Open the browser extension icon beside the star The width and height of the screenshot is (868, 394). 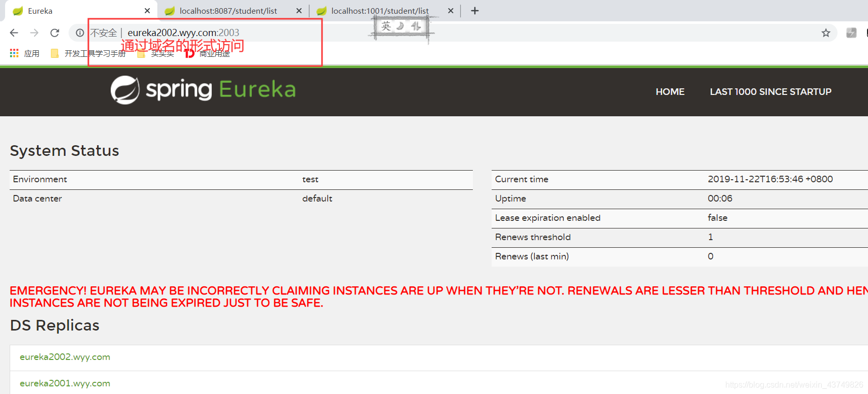tap(851, 33)
